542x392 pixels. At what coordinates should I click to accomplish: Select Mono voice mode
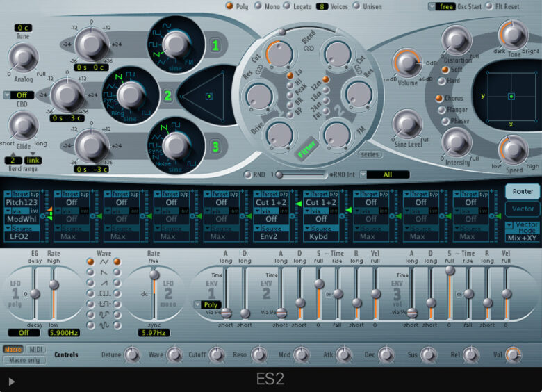258,6
